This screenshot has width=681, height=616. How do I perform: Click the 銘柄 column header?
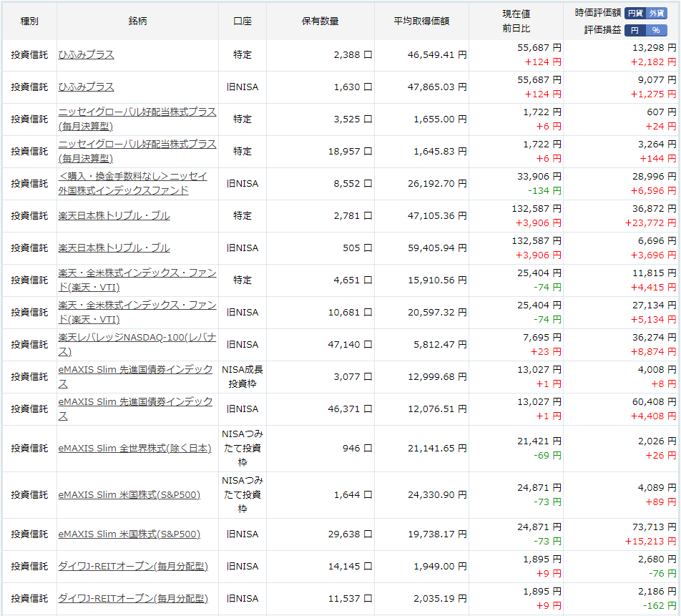pyautogui.click(x=137, y=21)
